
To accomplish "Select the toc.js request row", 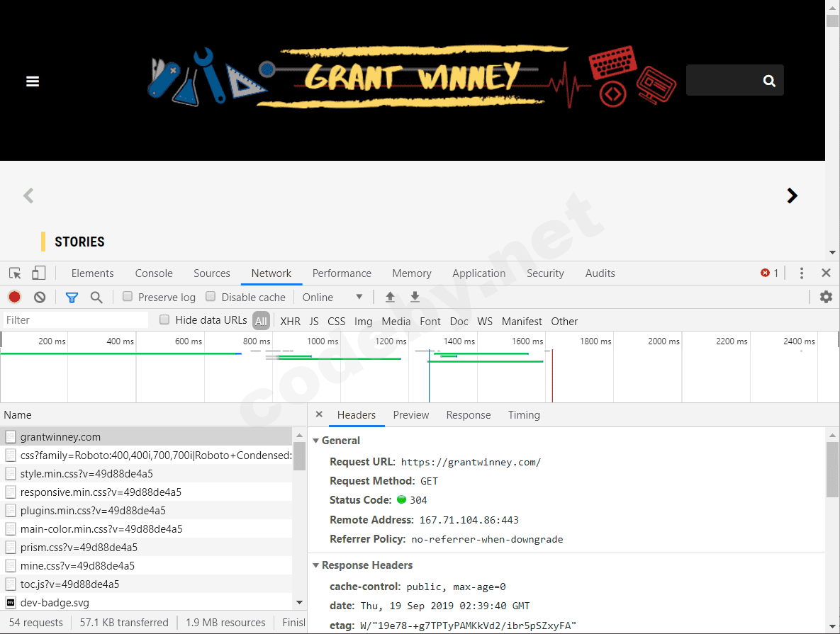I will [146, 584].
